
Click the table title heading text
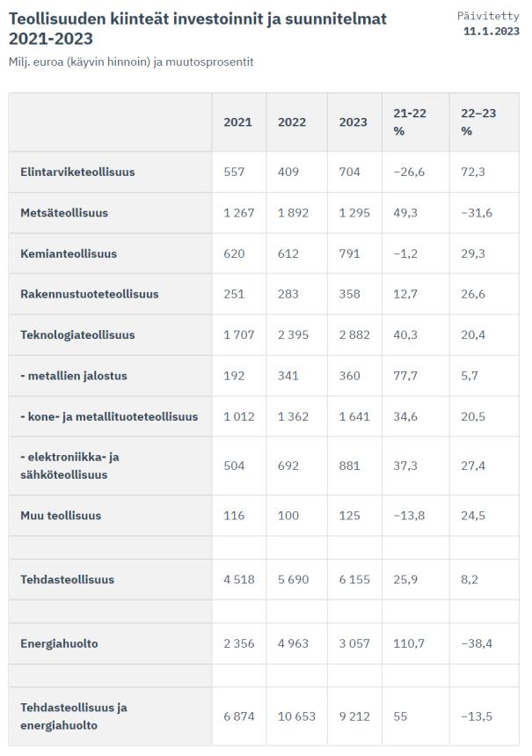pos(197,28)
